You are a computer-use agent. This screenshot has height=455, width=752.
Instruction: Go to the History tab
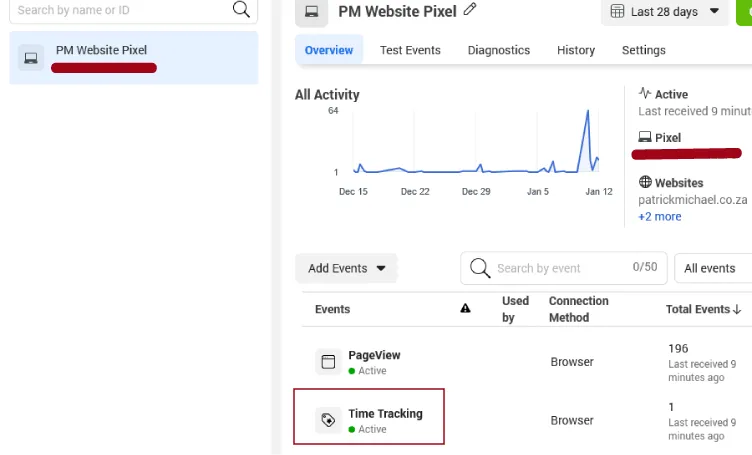click(x=575, y=50)
